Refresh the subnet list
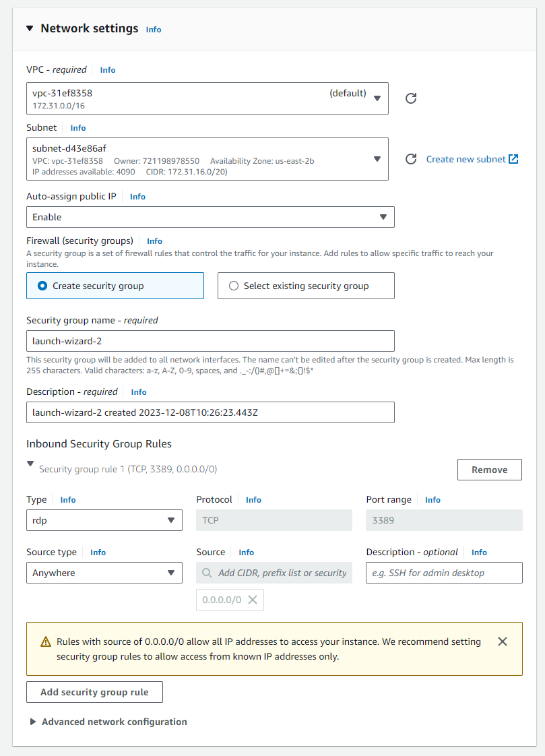 (410, 159)
